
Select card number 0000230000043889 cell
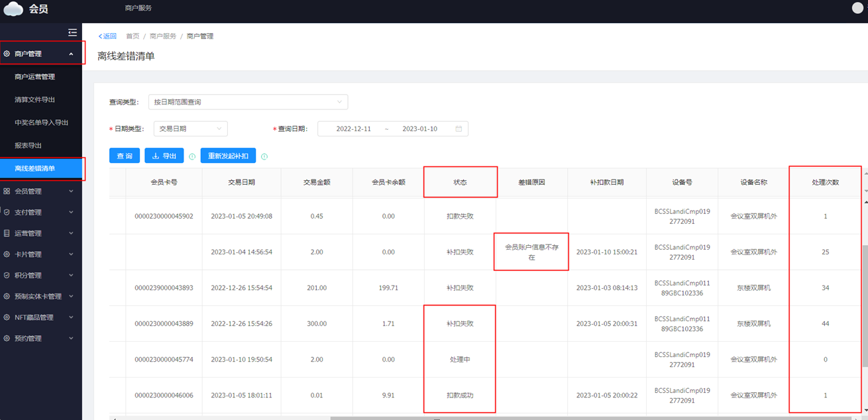[x=164, y=323]
